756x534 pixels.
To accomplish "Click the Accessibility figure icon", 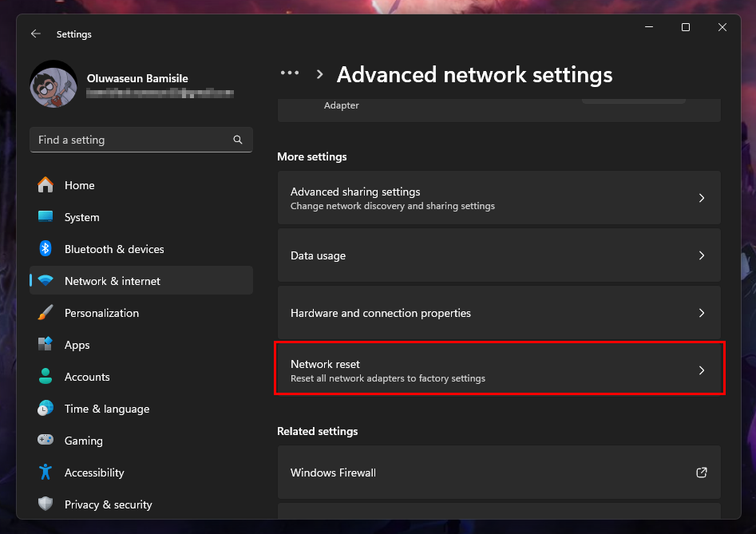I will pyautogui.click(x=46, y=472).
